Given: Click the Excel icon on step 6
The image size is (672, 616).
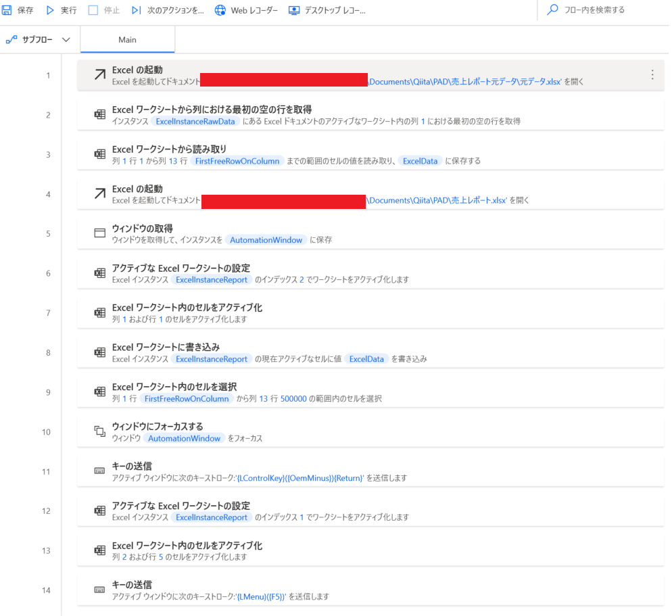Looking at the screenshot, I should coord(99,273).
